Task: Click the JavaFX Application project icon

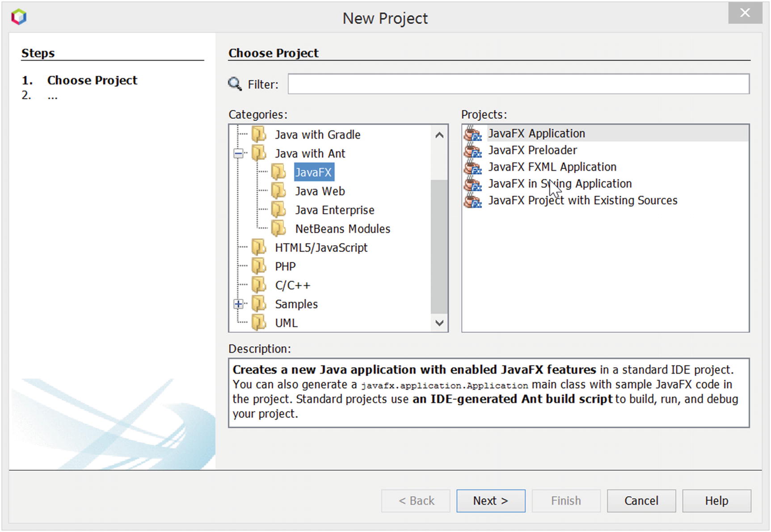Action: point(473,133)
